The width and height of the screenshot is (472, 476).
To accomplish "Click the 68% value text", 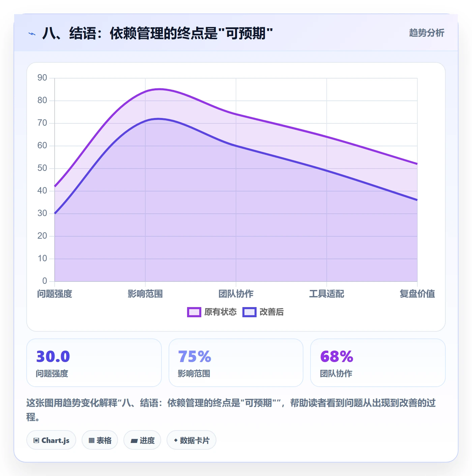I will click(x=336, y=357).
